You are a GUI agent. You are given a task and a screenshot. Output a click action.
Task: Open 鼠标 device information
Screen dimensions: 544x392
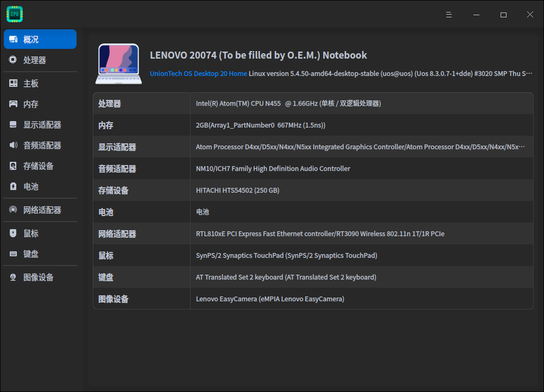pyautogui.click(x=31, y=232)
